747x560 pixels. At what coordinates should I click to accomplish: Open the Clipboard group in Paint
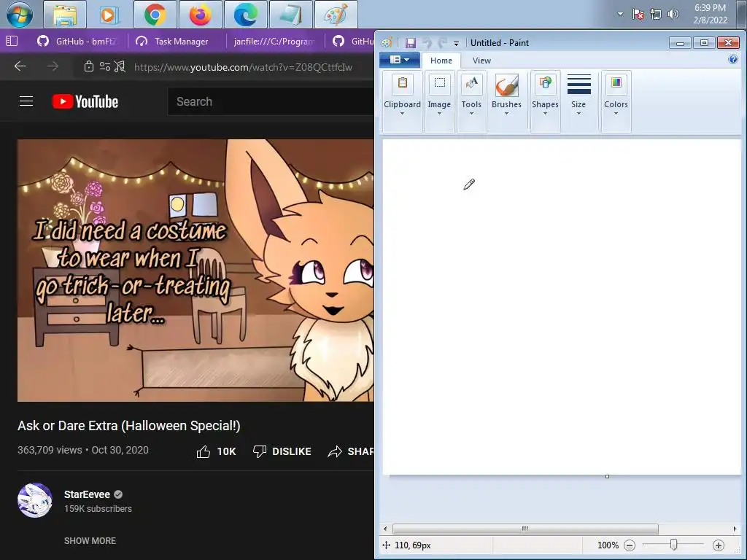[402, 101]
